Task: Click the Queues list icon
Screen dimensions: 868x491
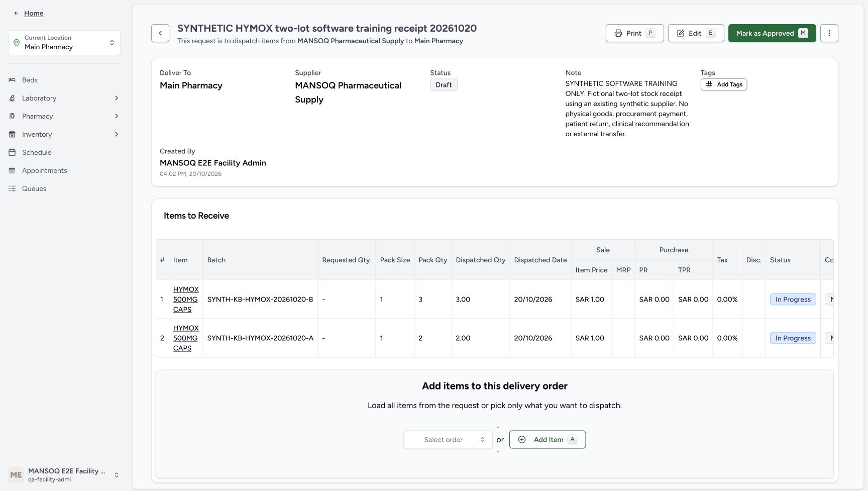Action: point(12,188)
